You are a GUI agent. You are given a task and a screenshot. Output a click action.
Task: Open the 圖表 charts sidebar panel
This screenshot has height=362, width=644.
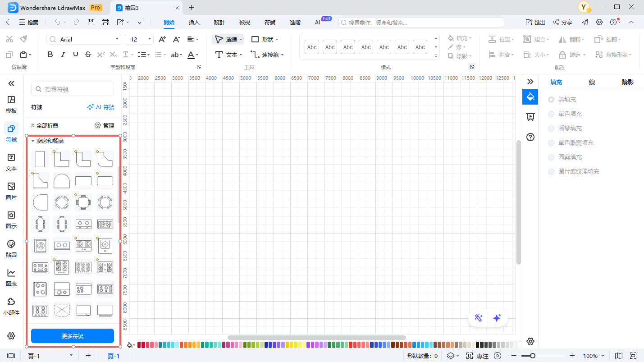coord(11,277)
